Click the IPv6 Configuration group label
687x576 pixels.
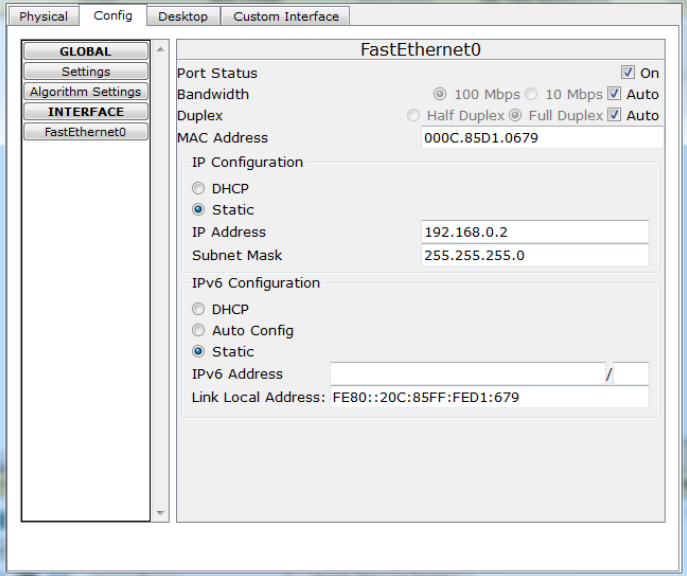[256, 283]
